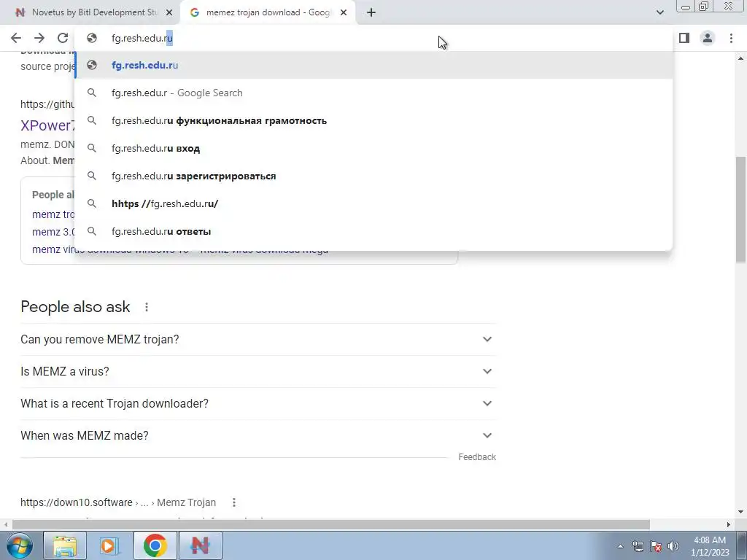The width and height of the screenshot is (747, 560).
Task: Switch to the Novetus by Bitl Development tab
Action: pos(90,12)
